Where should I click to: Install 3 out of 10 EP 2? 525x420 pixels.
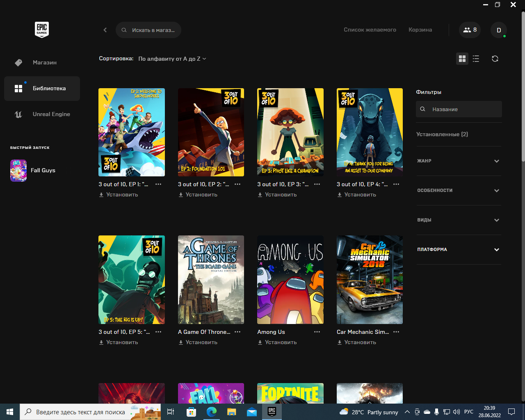(198, 195)
